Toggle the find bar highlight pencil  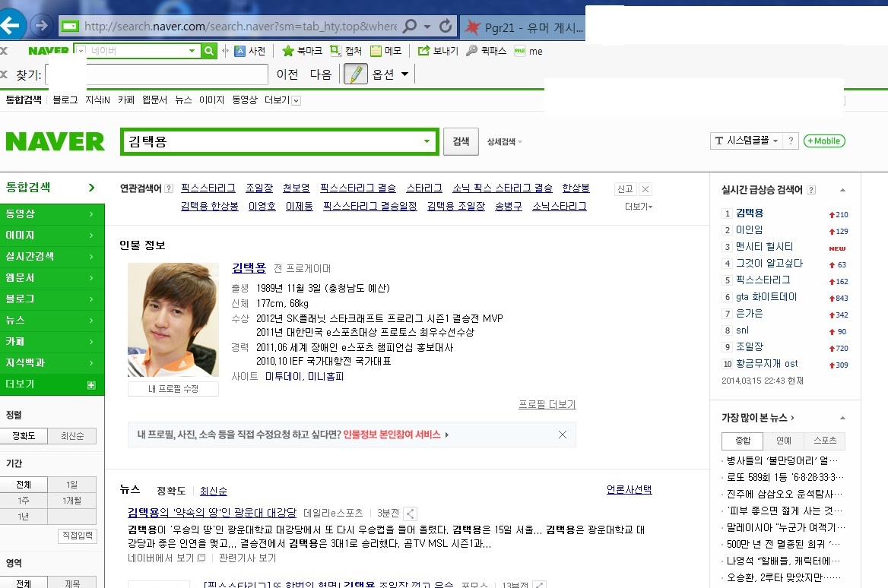click(x=356, y=74)
